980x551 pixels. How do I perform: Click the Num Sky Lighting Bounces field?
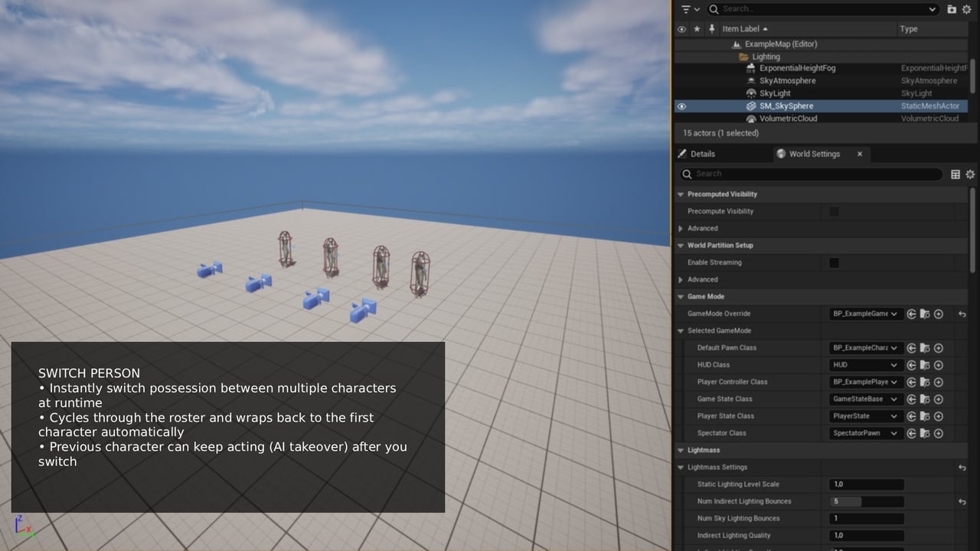coord(867,518)
